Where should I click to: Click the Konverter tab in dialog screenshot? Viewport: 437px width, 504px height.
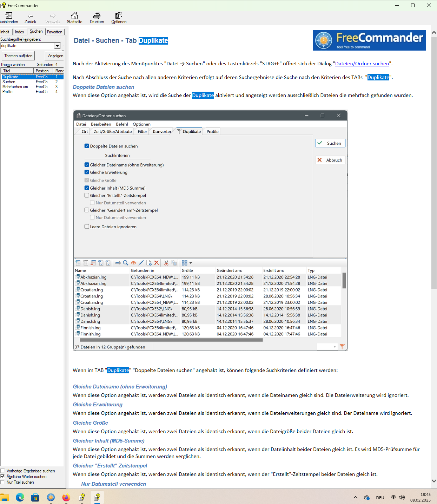coord(162,131)
